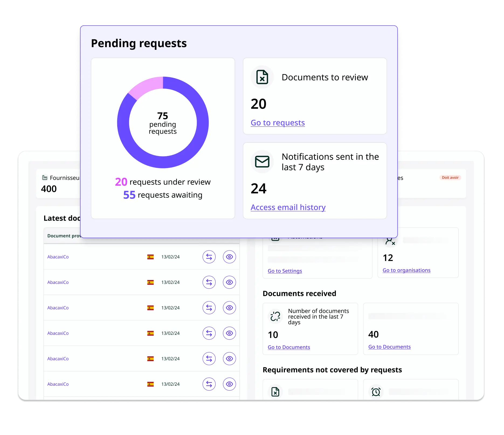Click the swap arrows icon in first AbacaxiCo row
Viewport: 504px width, 435px height.
(209, 257)
